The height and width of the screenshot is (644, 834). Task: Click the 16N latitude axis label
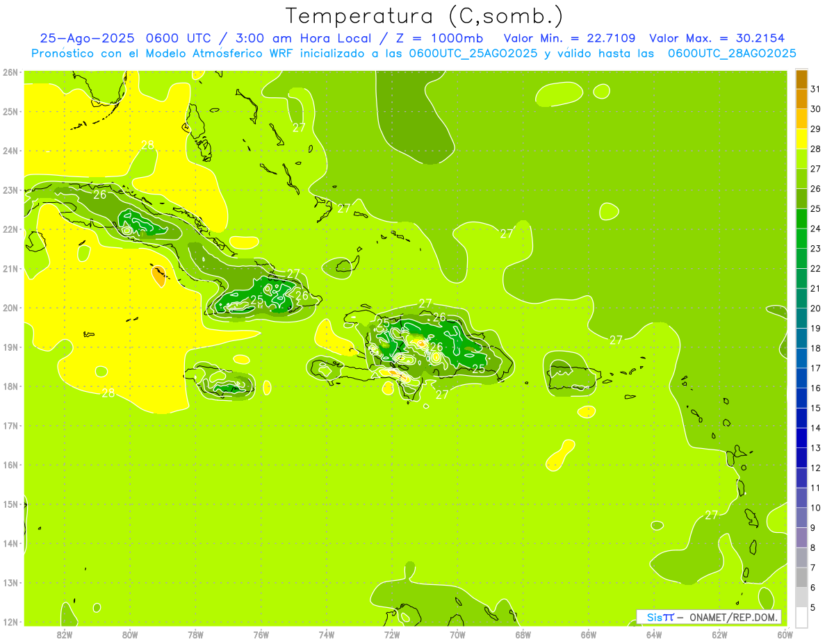tap(10, 465)
